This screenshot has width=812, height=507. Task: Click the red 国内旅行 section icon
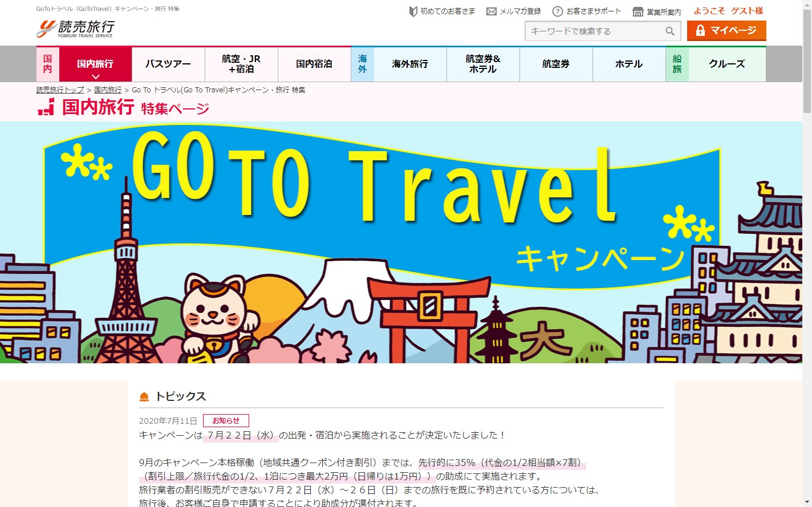[x=46, y=107]
